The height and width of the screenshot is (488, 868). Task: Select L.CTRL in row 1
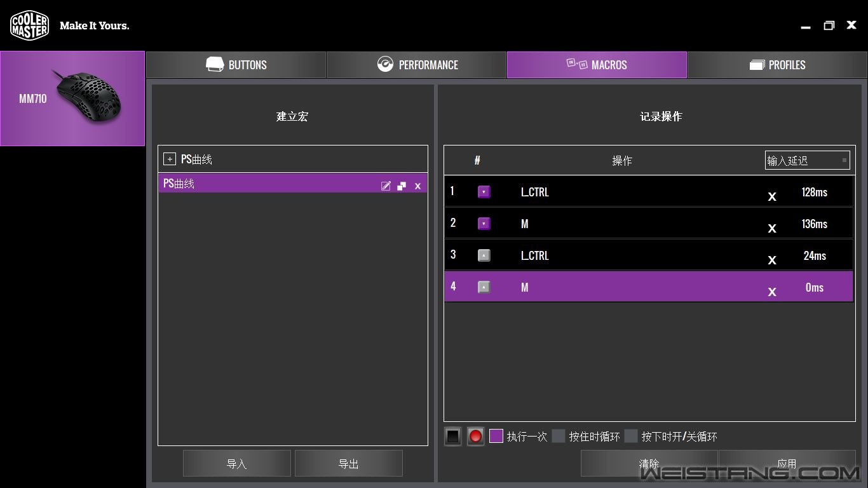pyautogui.click(x=534, y=192)
